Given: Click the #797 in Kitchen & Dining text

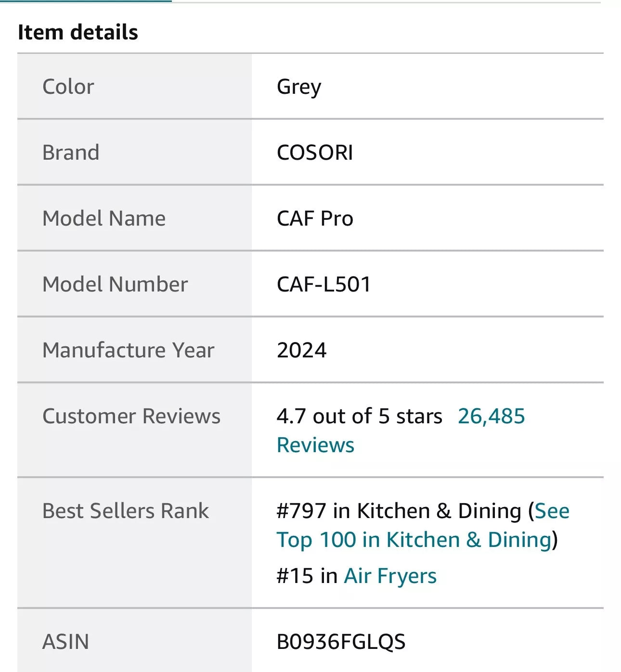Looking at the screenshot, I should pyautogui.click(x=399, y=511).
